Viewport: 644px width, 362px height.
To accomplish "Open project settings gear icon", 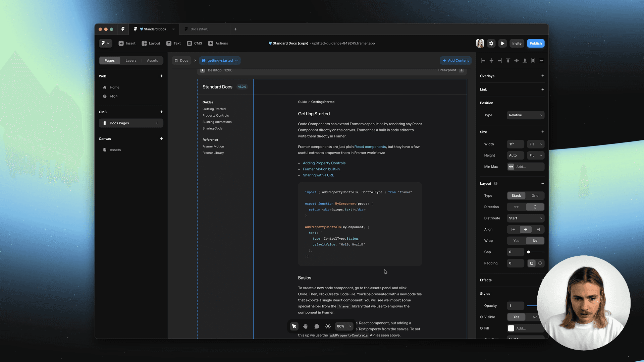I will tap(491, 43).
